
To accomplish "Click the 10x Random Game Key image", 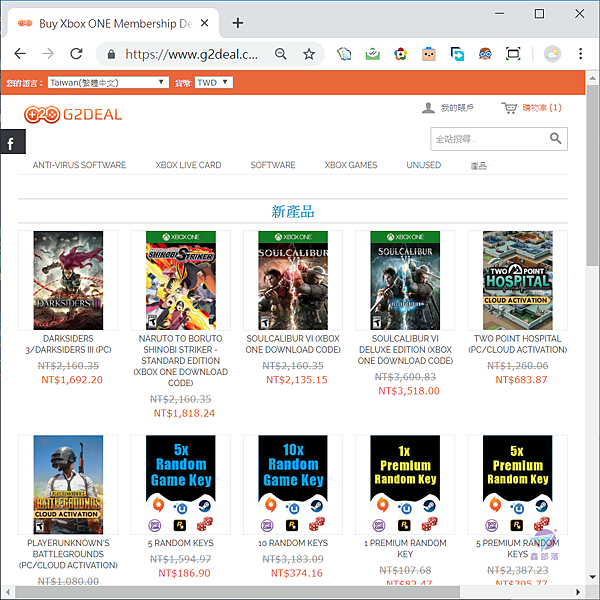I will point(293,484).
